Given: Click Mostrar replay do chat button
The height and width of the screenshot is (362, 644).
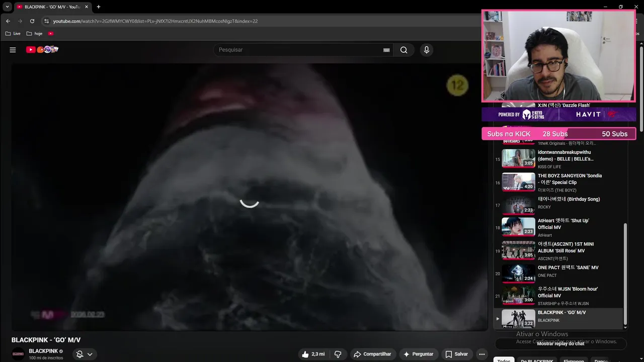Looking at the screenshot, I should (560, 343).
